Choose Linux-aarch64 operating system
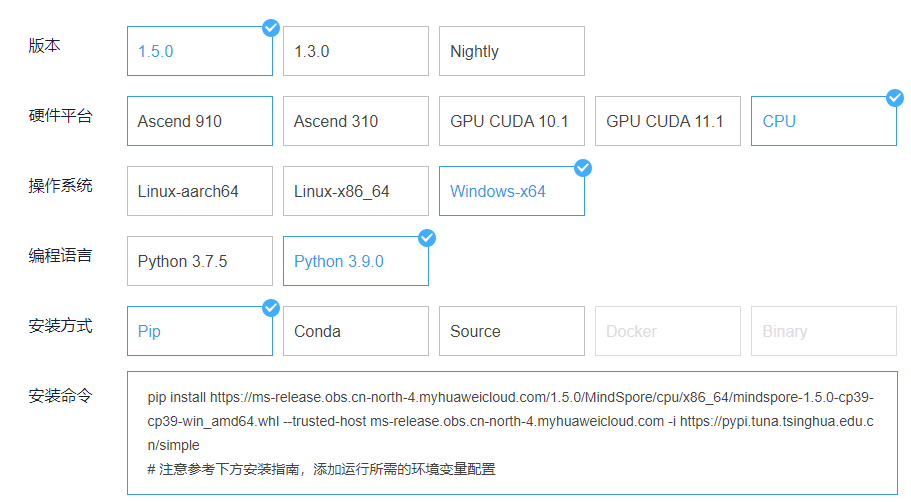The height and width of the screenshot is (502, 911). tap(199, 191)
